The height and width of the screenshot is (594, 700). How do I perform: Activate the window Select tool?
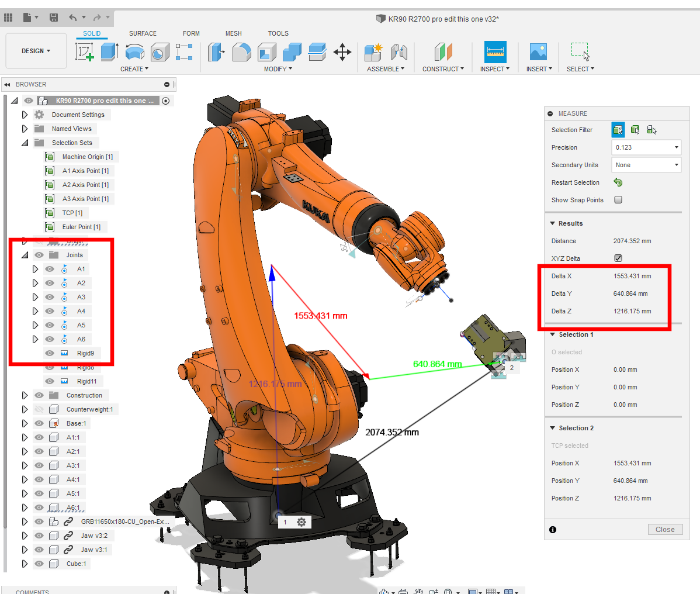580,52
